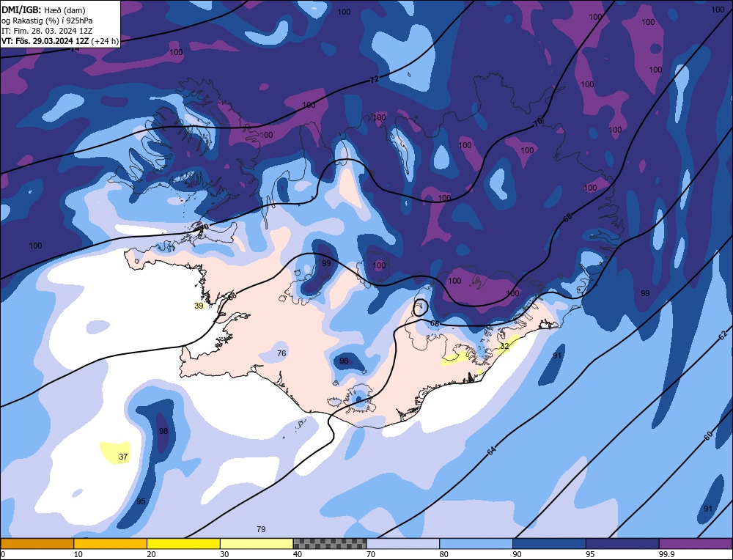Click the humidity value 39 on the map
The width and height of the screenshot is (733, 560).
[x=199, y=306]
